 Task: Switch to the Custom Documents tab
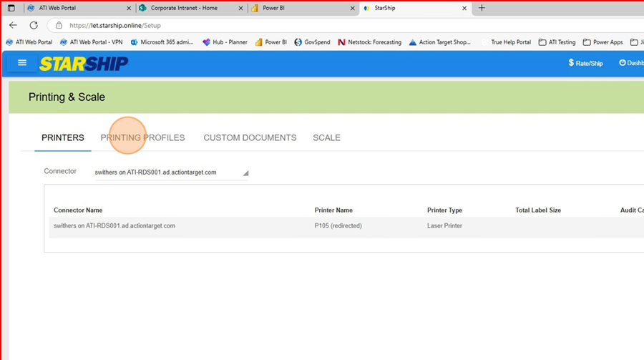click(x=250, y=137)
